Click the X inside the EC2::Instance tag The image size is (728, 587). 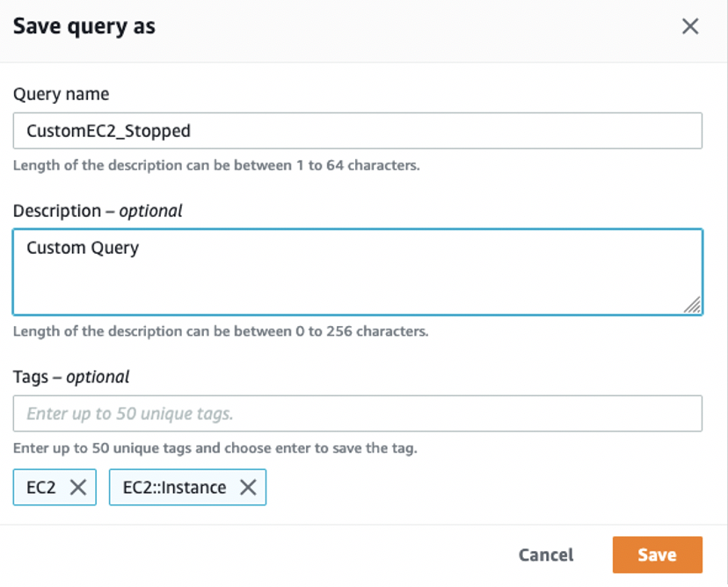pos(249,488)
